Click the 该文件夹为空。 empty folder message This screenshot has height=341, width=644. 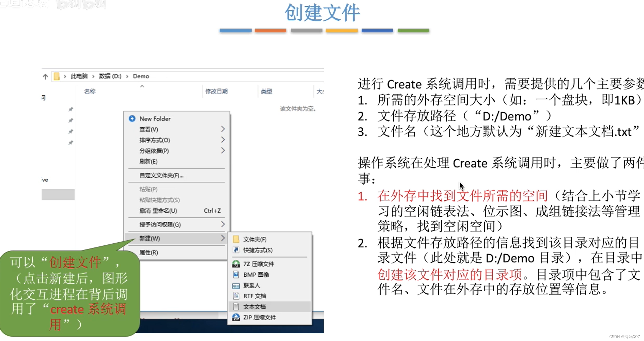(298, 109)
